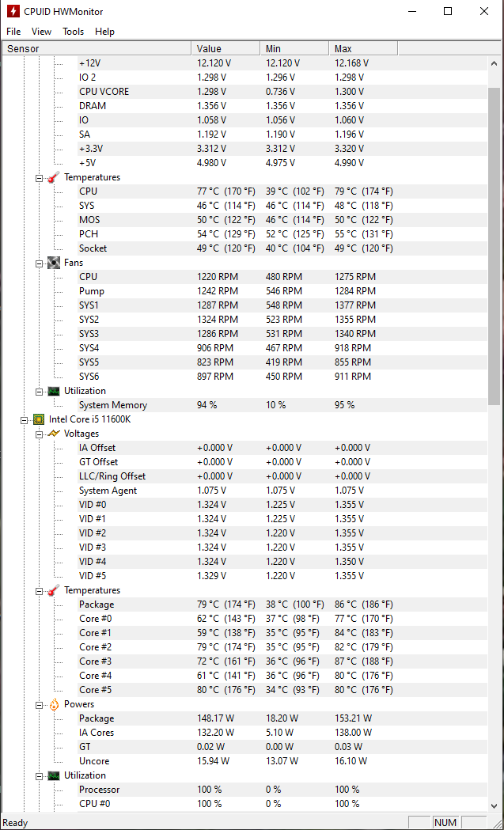Open the File menu
The width and height of the screenshot is (504, 830).
pos(13,32)
